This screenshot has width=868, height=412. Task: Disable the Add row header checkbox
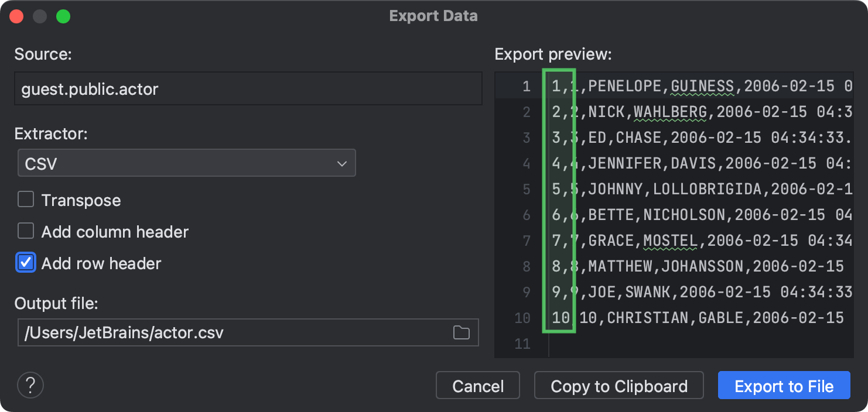click(x=26, y=263)
